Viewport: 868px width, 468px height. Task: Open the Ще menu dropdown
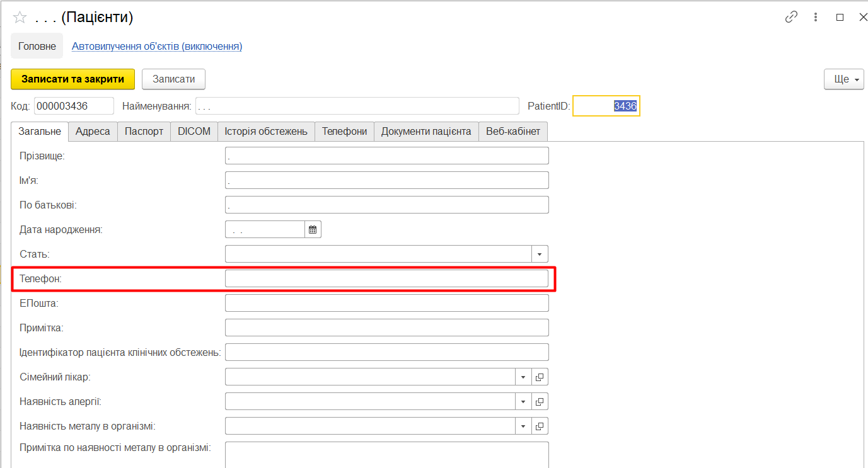click(843, 79)
